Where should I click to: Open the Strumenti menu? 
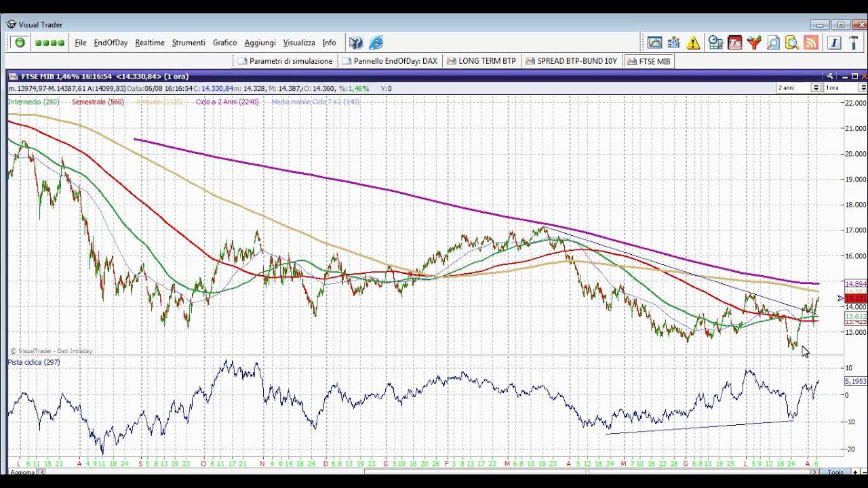pos(189,43)
